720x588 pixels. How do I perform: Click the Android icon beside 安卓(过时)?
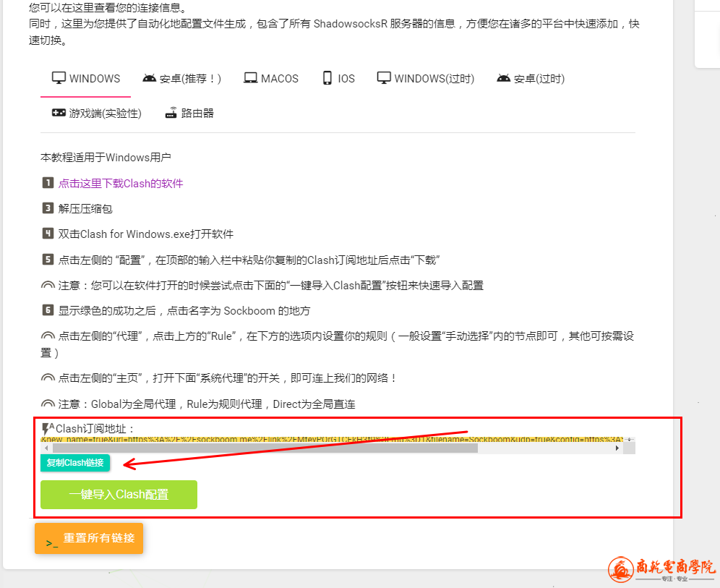point(504,78)
